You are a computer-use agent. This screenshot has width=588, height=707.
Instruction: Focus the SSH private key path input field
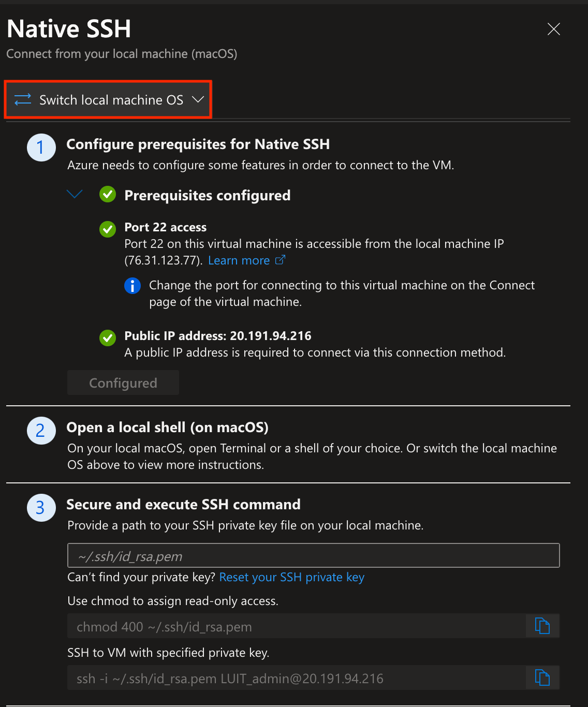(x=314, y=556)
